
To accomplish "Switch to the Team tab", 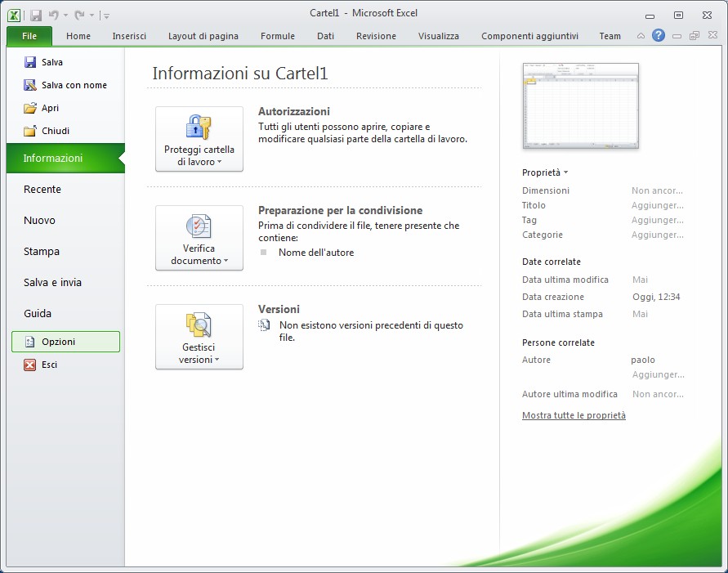I will tap(610, 36).
